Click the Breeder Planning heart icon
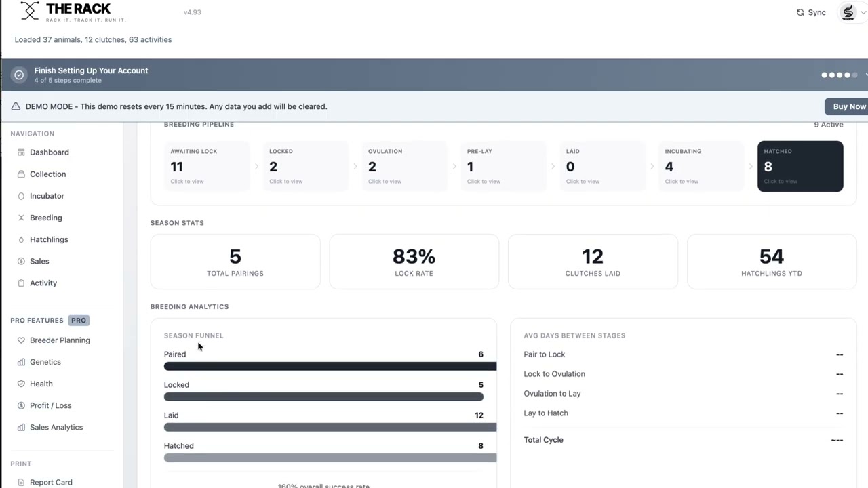Viewport: 868px width, 488px height. point(21,340)
